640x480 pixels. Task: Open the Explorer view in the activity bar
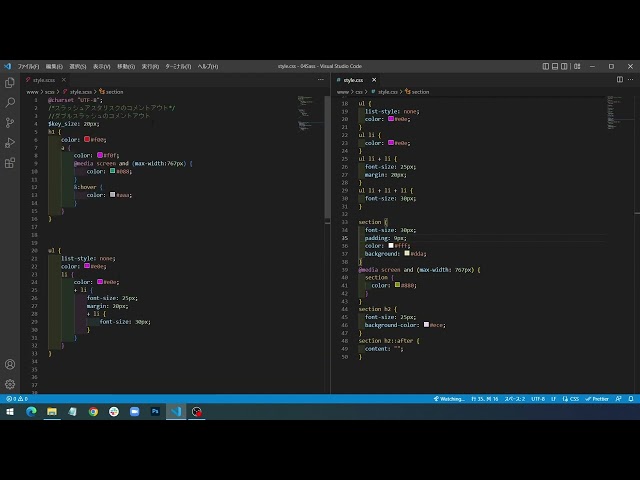point(10,83)
